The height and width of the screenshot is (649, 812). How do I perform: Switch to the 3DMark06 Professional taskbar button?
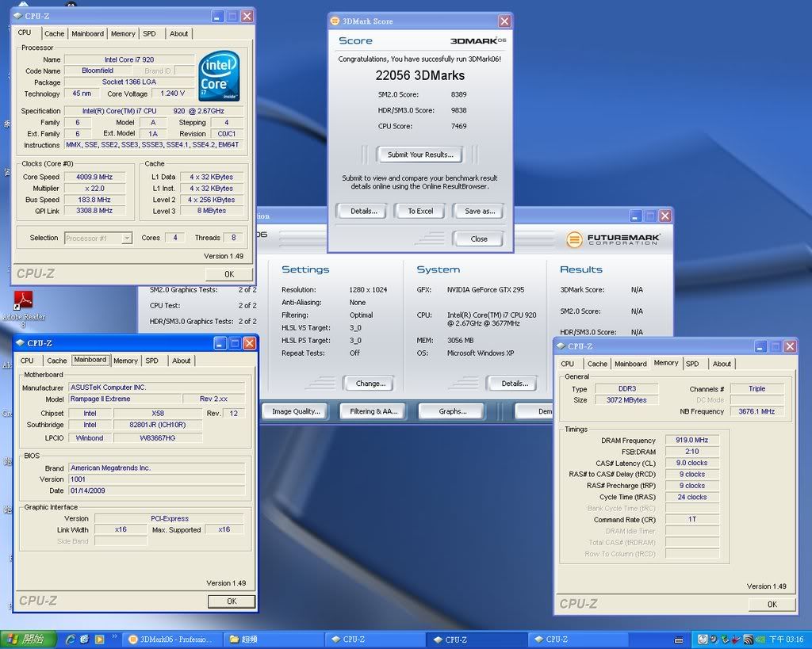[172, 639]
